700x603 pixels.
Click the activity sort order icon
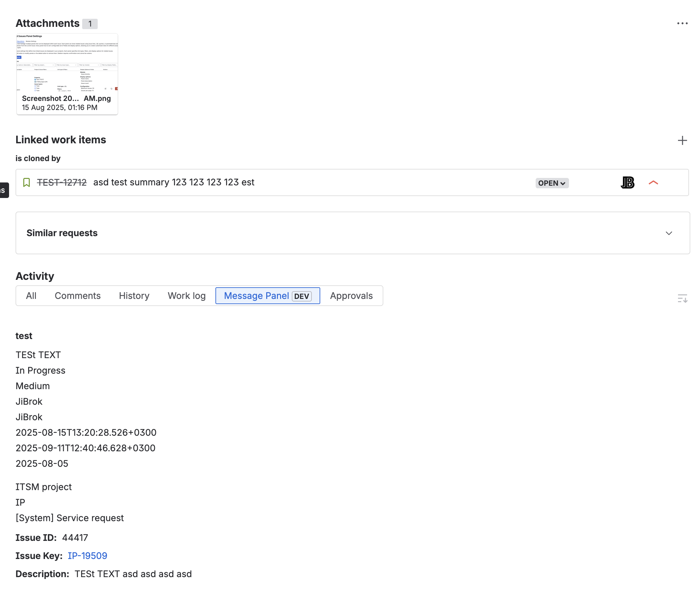683,298
